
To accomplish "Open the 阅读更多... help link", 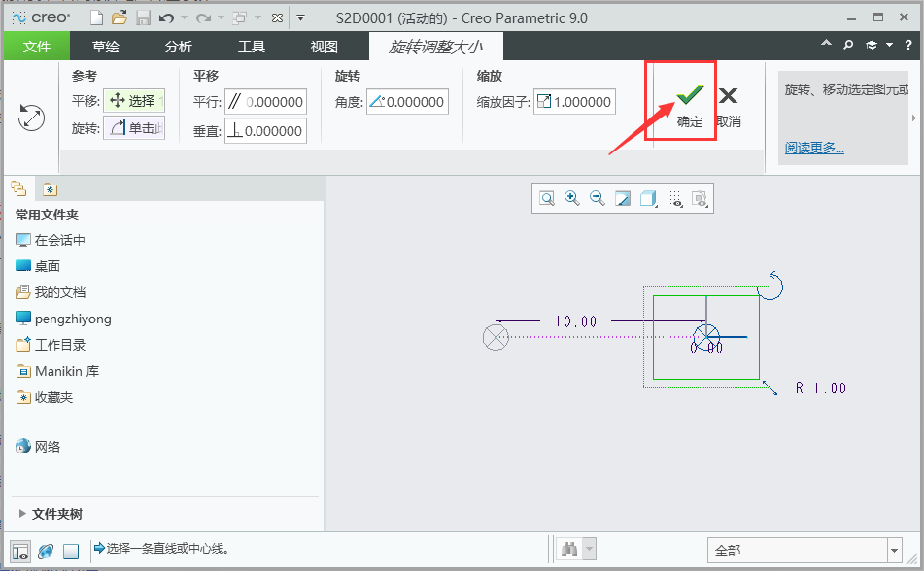I will (814, 148).
